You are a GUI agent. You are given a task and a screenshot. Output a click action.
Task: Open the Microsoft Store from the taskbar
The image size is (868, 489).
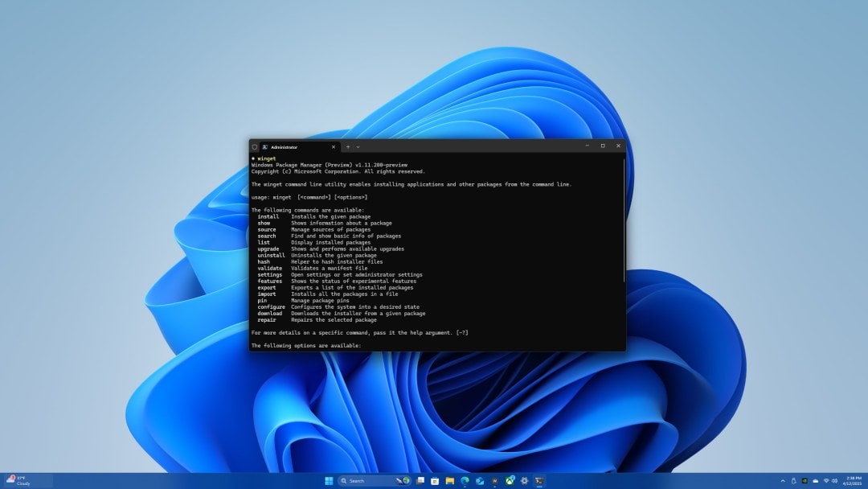click(436, 480)
